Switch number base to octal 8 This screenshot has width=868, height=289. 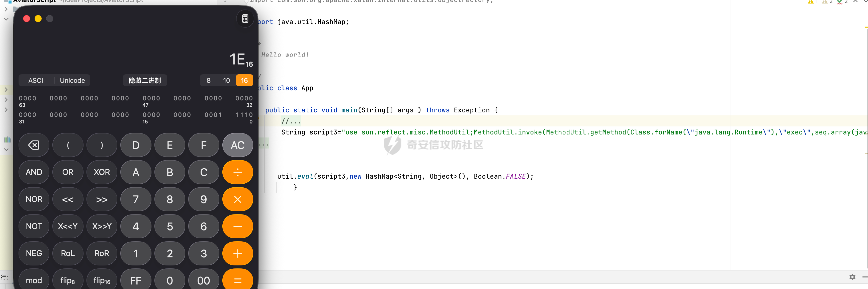tap(209, 81)
